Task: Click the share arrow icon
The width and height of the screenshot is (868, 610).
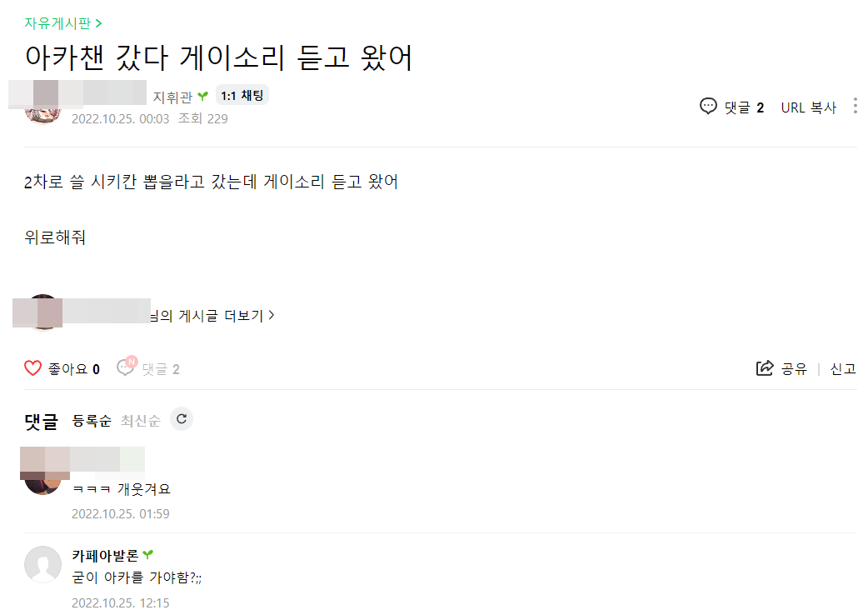Action: point(764,368)
